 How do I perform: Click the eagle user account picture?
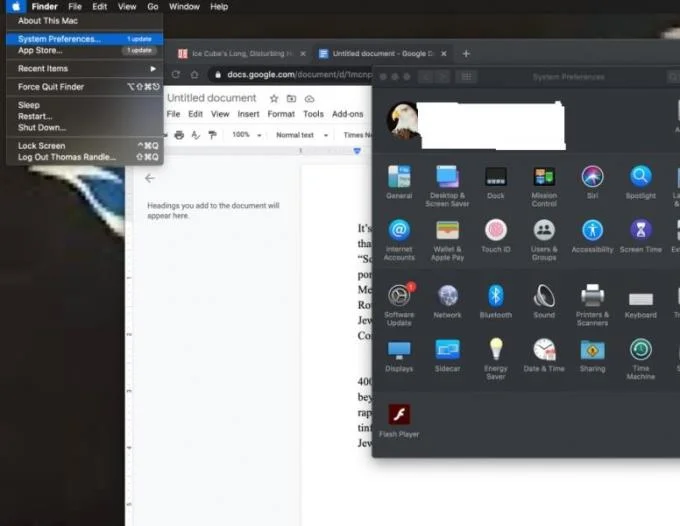click(402, 121)
